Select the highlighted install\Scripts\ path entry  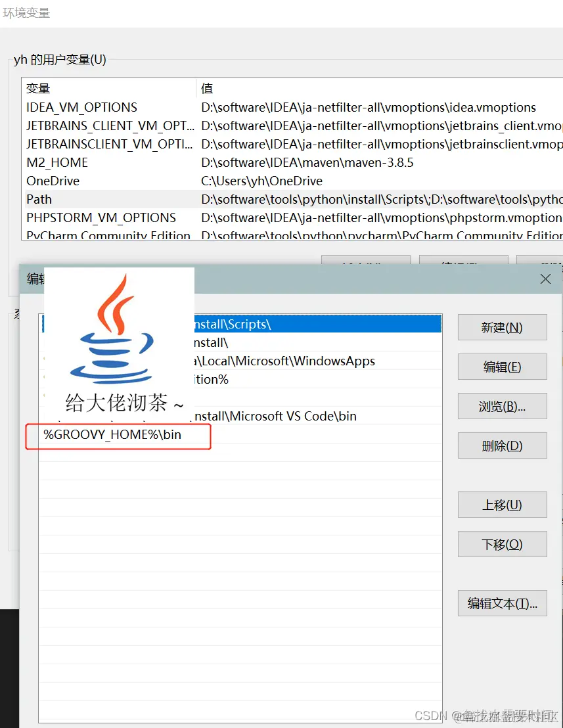pyautogui.click(x=240, y=324)
